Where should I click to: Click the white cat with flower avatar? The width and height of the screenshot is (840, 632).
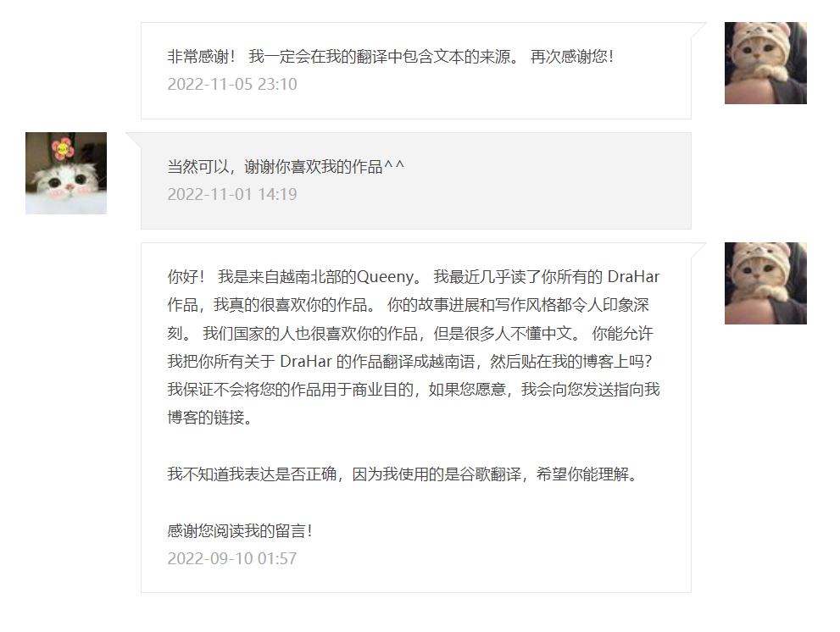(x=66, y=173)
